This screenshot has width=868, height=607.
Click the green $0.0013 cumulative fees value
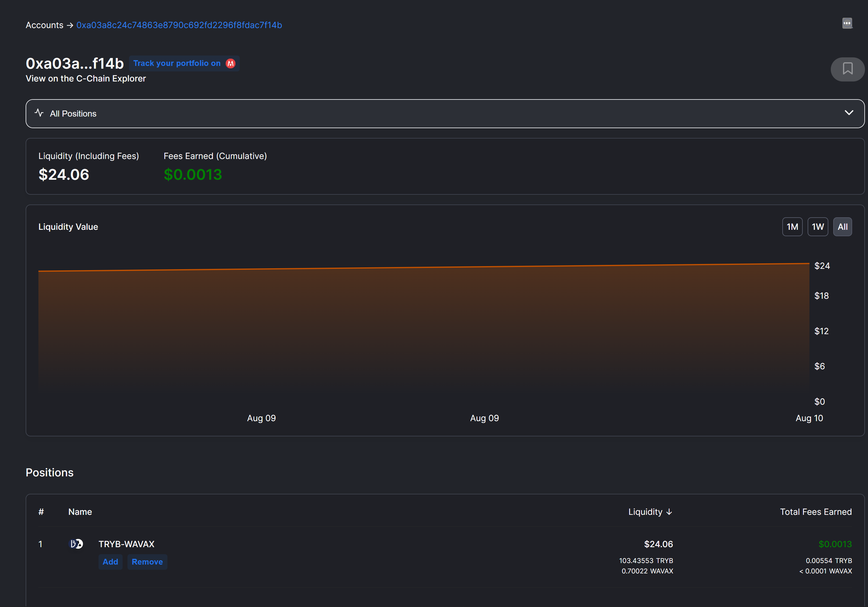193,174
